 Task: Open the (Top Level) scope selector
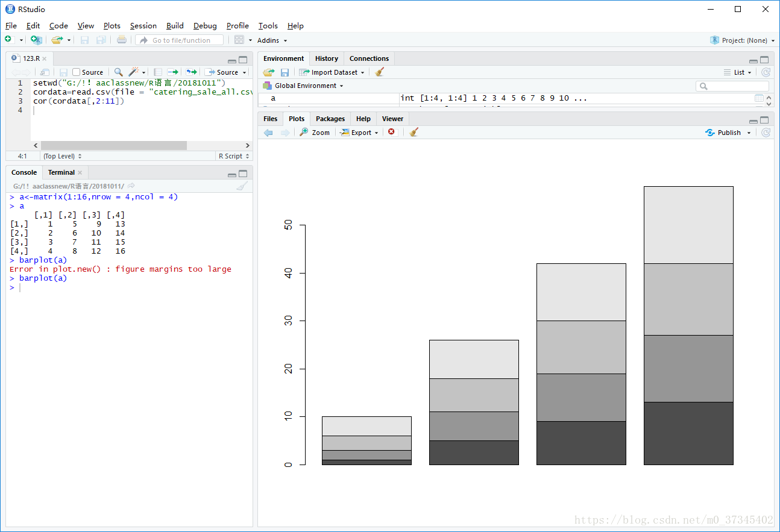(x=62, y=156)
